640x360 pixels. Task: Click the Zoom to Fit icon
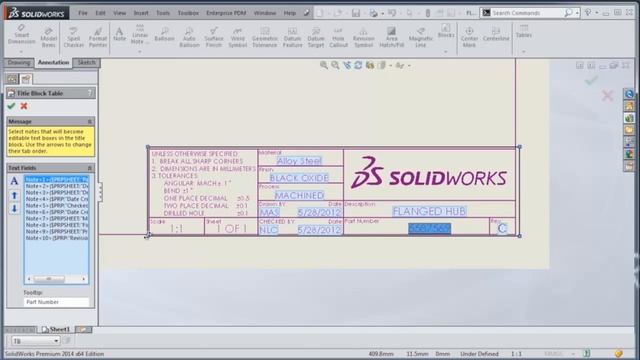pyautogui.click(x=324, y=65)
